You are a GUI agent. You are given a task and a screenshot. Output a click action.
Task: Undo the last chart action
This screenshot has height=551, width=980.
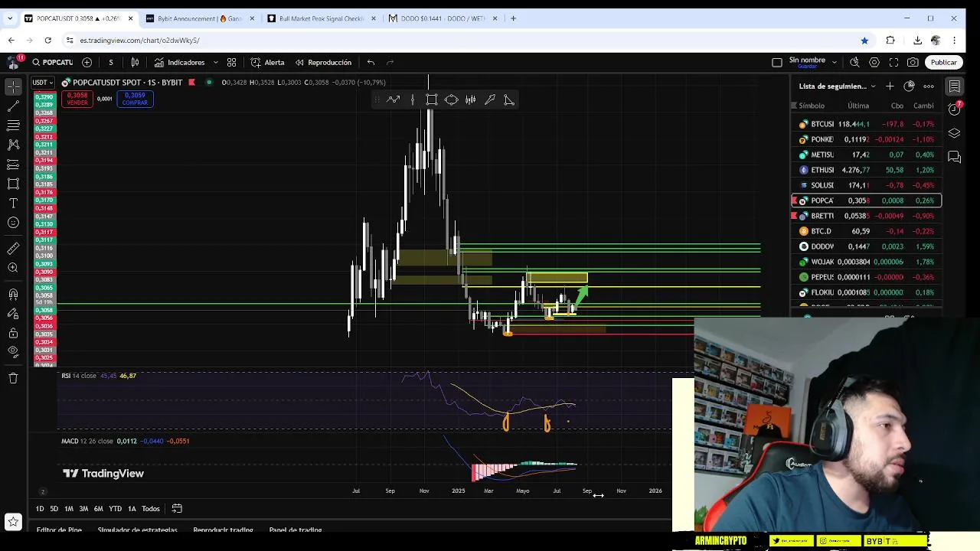(371, 63)
